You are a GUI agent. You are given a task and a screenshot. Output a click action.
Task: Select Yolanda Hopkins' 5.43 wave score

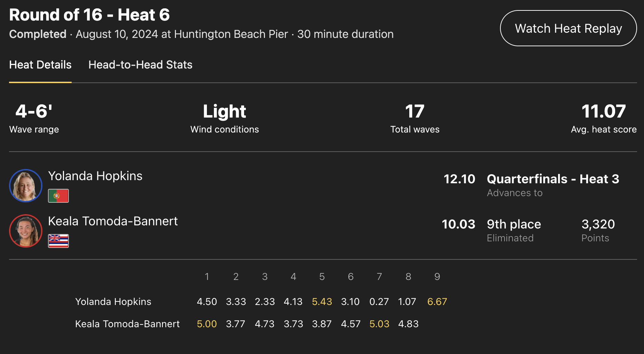pyautogui.click(x=322, y=301)
